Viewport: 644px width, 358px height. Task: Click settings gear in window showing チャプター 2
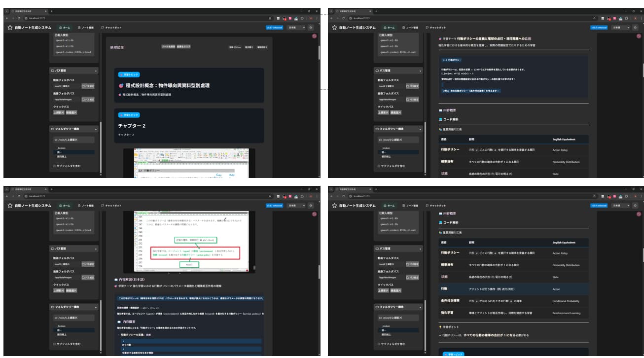[311, 28]
